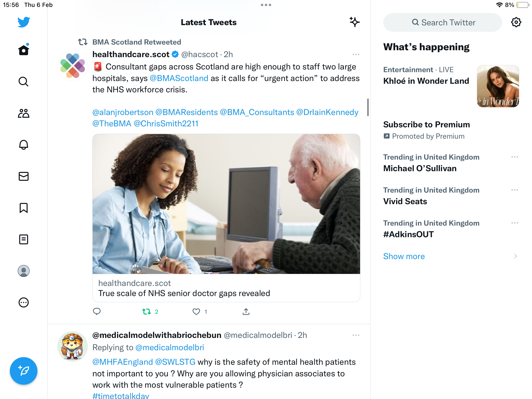
Task: Open the #timetotalkday hashtag link
Action: [121, 396]
